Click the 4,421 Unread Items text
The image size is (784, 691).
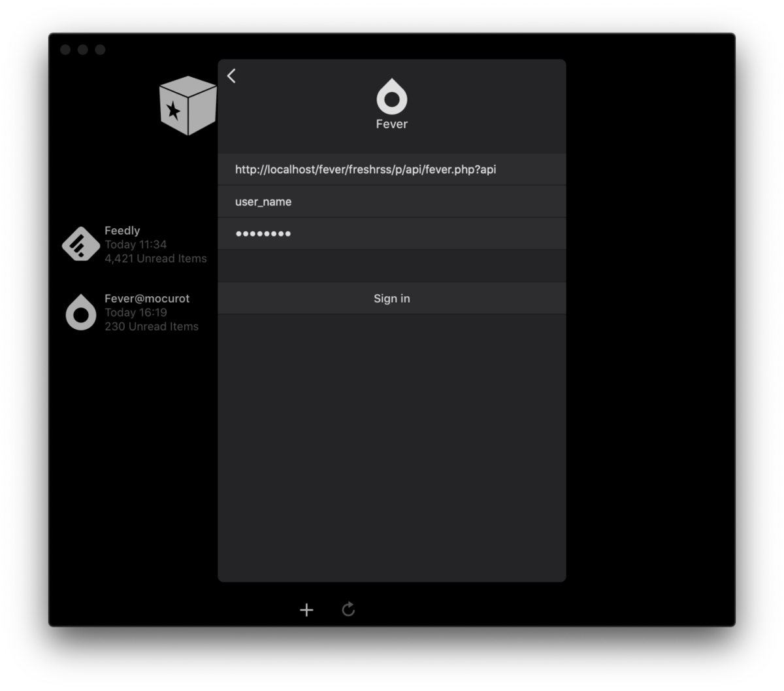[155, 258]
